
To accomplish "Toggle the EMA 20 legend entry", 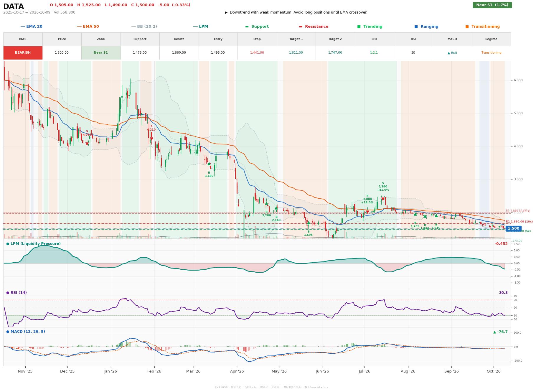I will [32, 27].
